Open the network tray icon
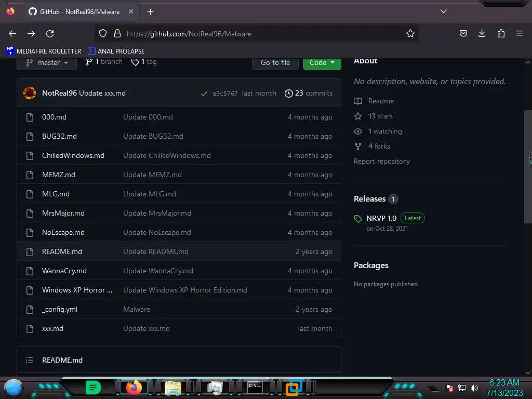The height and width of the screenshot is (399, 532). [x=462, y=388]
